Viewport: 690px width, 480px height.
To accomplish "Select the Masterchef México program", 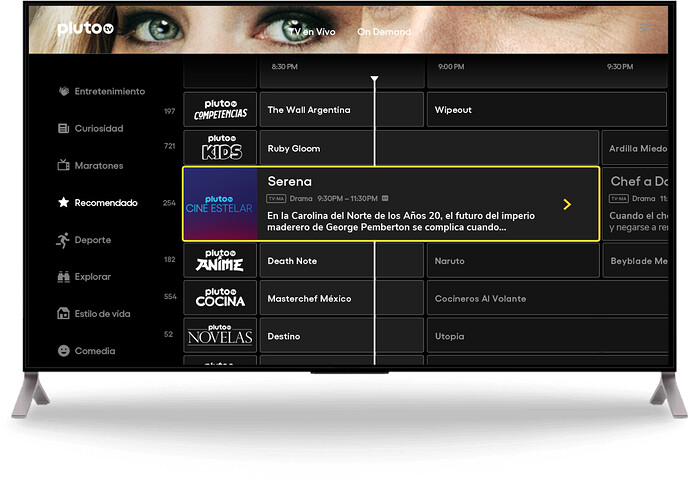I will click(341, 298).
